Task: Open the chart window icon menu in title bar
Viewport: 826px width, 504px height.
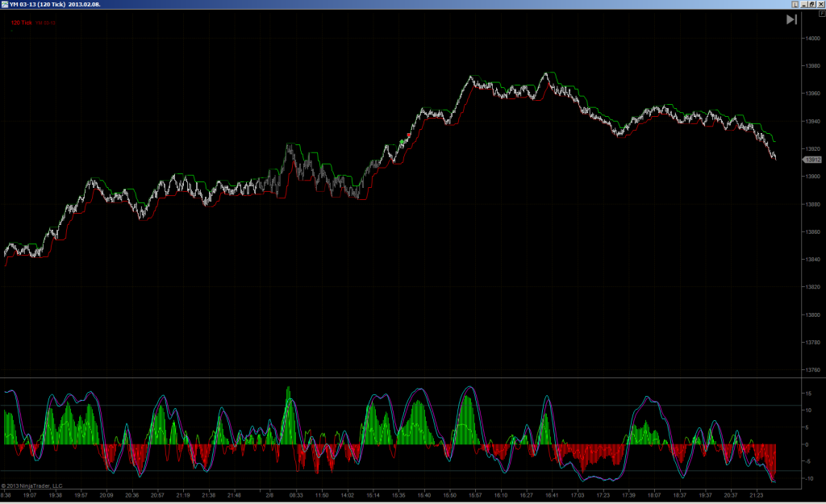Action: [5, 4]
